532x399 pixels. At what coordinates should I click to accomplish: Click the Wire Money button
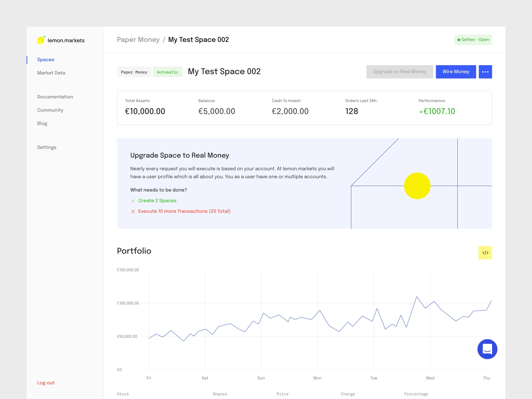point(456,72)
